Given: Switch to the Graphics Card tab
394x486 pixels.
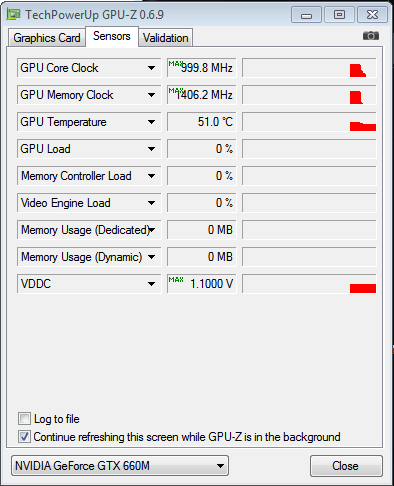Looking at the screenshot, I should pos(47,38).
